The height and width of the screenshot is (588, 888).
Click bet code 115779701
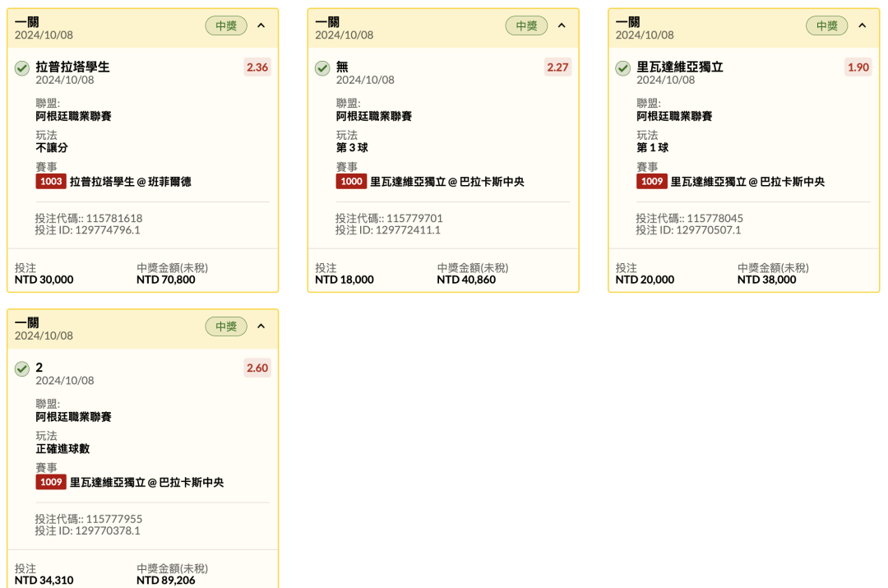pyautogui.click(x=414, y=218)
